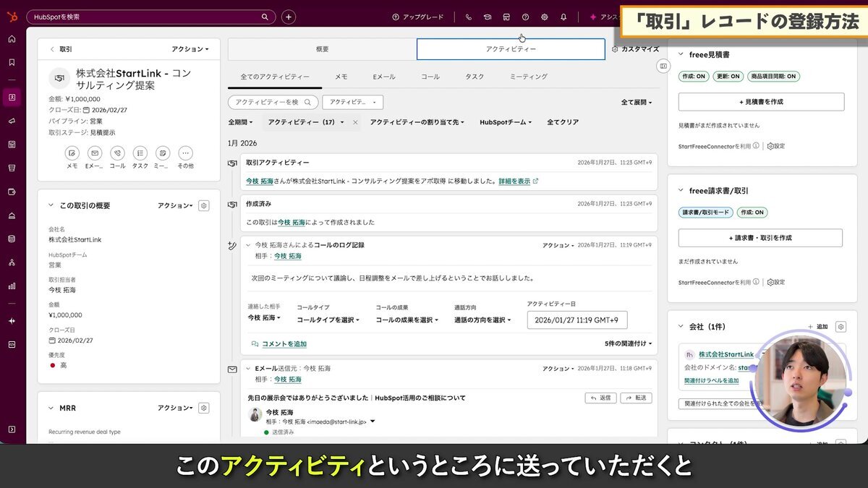The height and width of the screenshot is (488, 868).
Task: Click the plus create button beside search
Action: [x=288, y=17]
